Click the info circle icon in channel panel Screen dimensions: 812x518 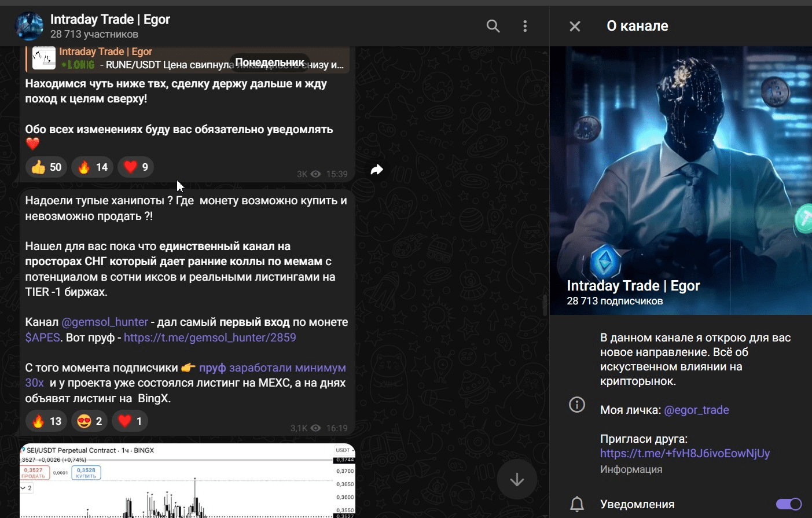click(x=577, y=405)
